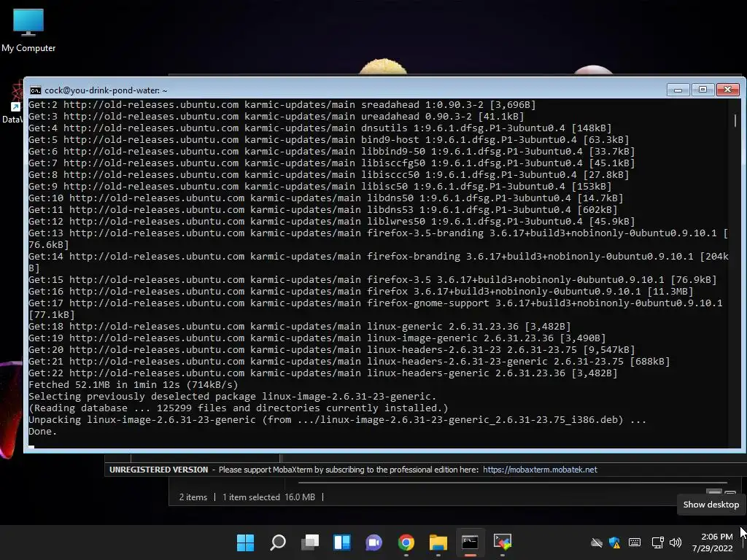Switch to the terminal taskbar icon
The width and height of the screenshot is (747, 560).
470,542
